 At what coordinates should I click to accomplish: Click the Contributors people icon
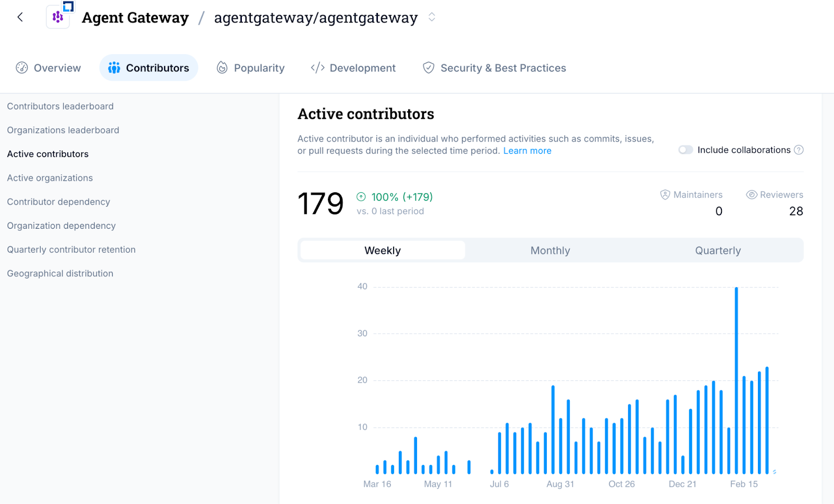[114, 68]
